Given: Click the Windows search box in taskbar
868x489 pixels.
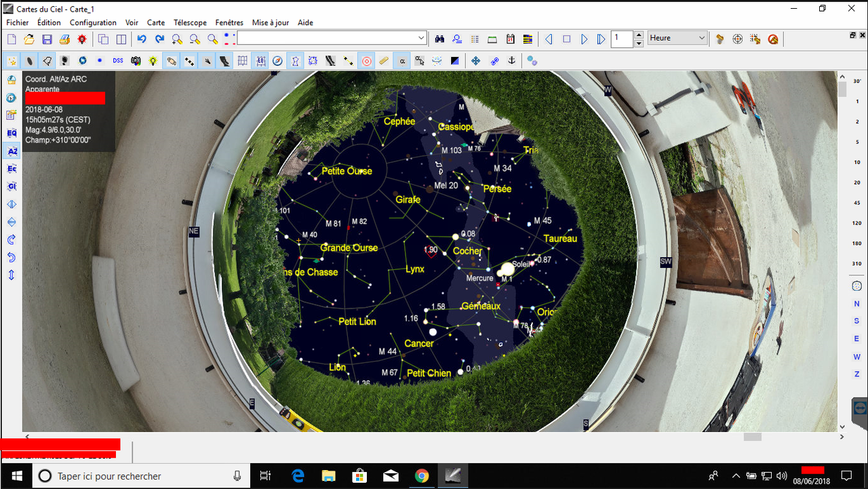Looking at the screenshot, I should click(x=141, y=476).
